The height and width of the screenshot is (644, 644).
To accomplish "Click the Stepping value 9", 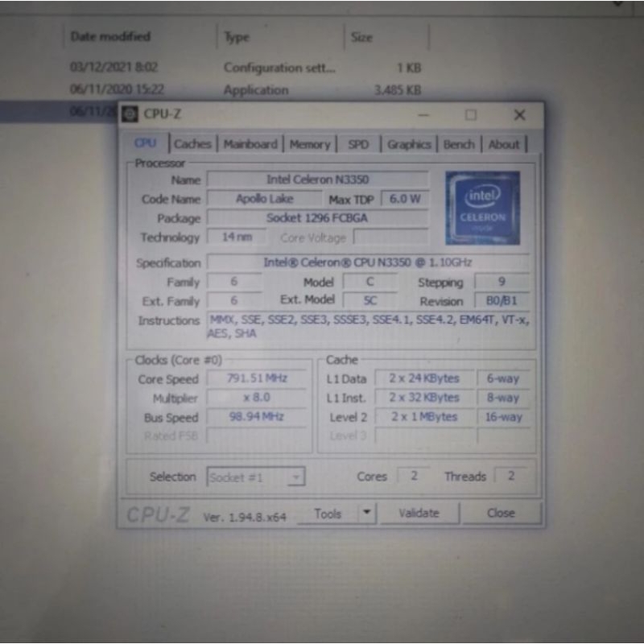I will 502,282.
